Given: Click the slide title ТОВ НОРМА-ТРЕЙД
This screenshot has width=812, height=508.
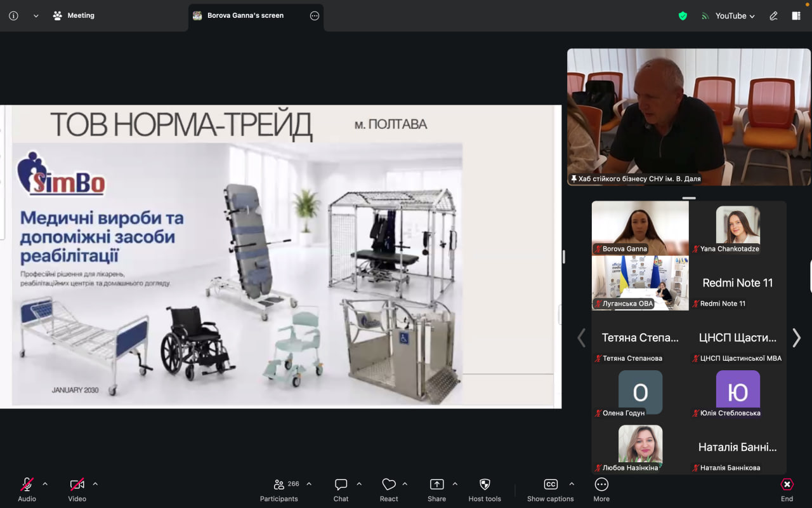Looking at the screenshot, I should coord(181,125).
